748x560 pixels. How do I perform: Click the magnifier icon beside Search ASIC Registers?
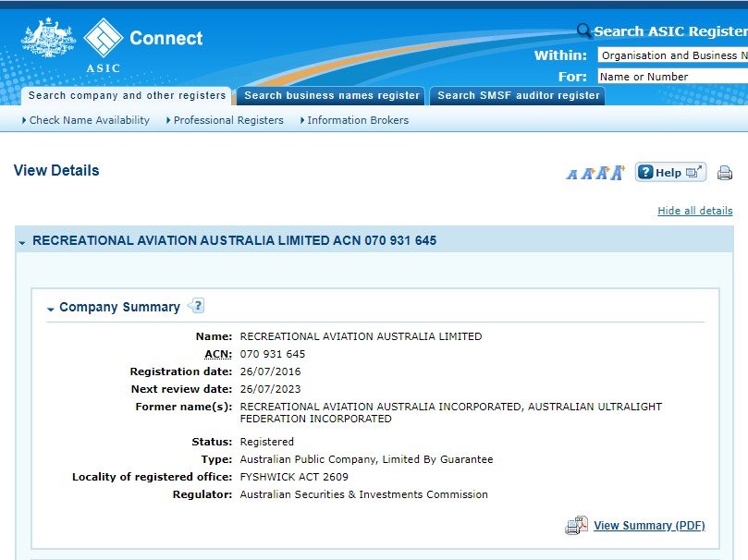(x=583, y=31)
